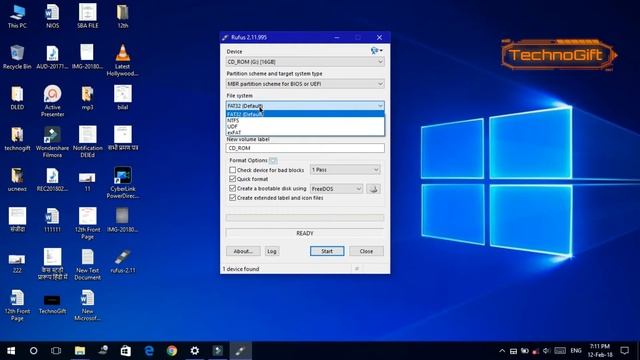Open File Explorer from taskbar
The height and width of the screenshot is (360, 640).
coord(80,351)
